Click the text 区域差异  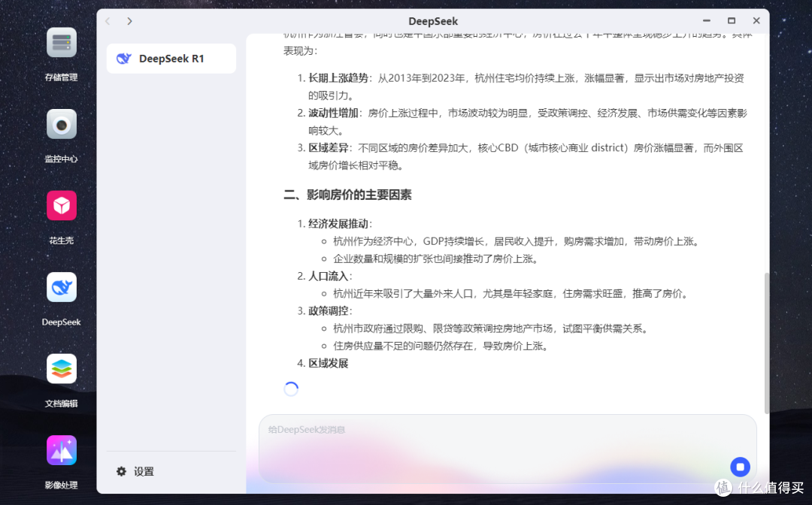click(x=328, y=148)
